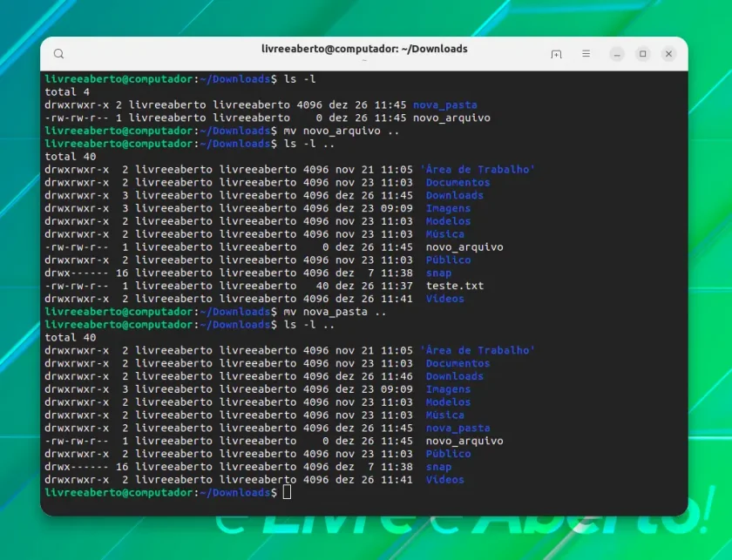
Task: Click the last 'Vídeos' entry
Action: point(444,479)
